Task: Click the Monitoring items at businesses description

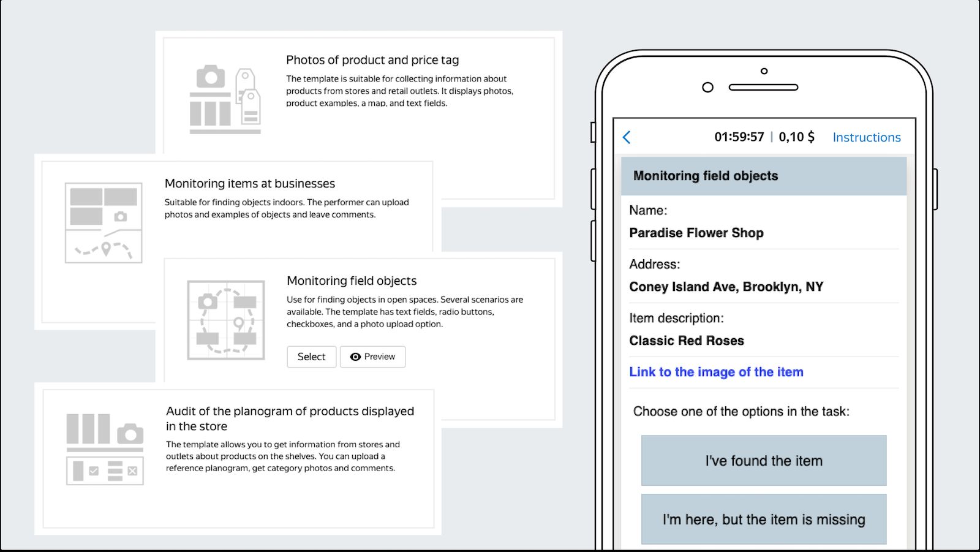Action: [287, 208]
